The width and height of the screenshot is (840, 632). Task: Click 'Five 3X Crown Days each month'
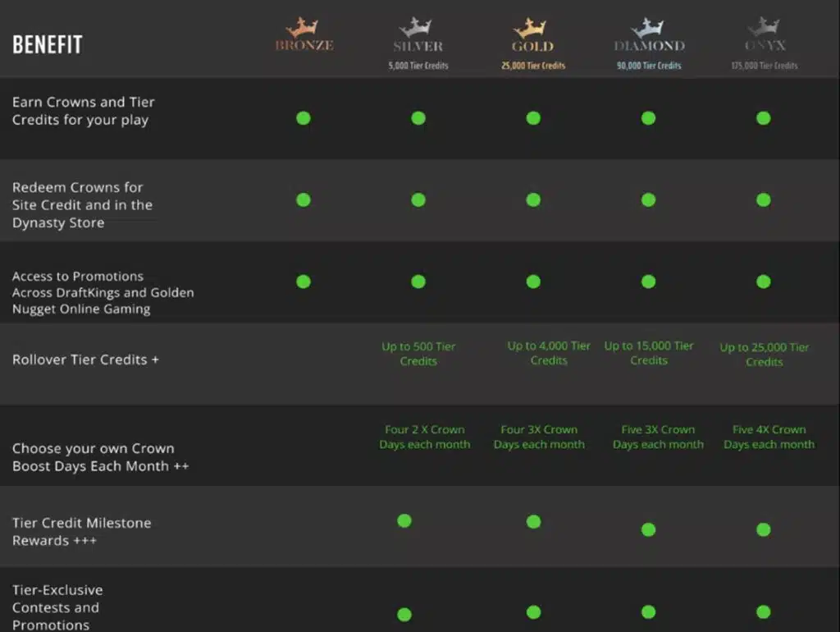click(x=659, y=437)
